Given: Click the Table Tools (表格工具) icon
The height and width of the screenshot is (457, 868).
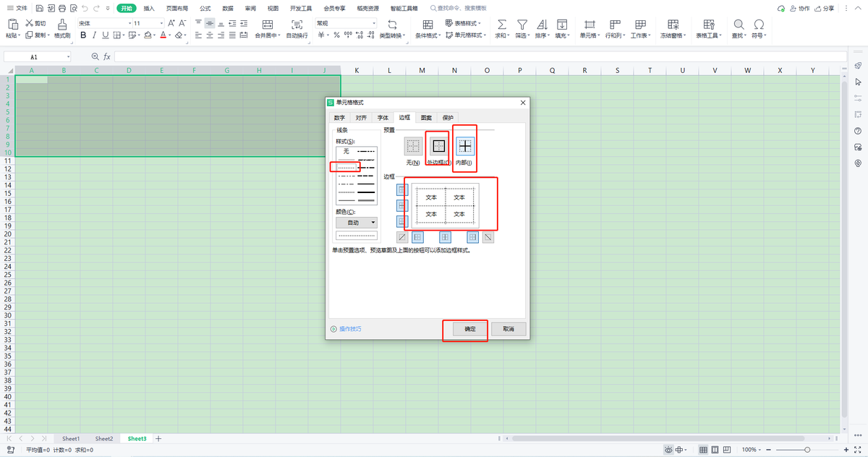Looking at the screenshot, I should click(x=707, y=24).
